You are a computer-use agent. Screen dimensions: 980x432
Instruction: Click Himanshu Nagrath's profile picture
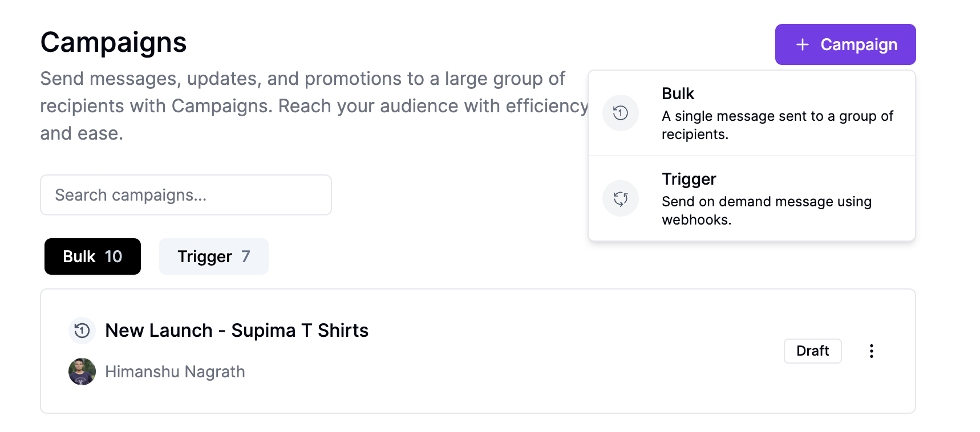tap(82, 372)
